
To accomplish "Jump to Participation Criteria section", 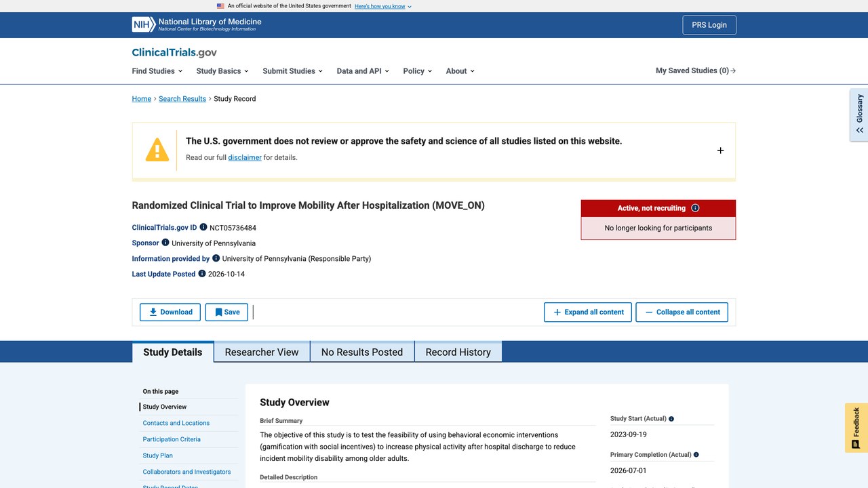I will [172, 439].
